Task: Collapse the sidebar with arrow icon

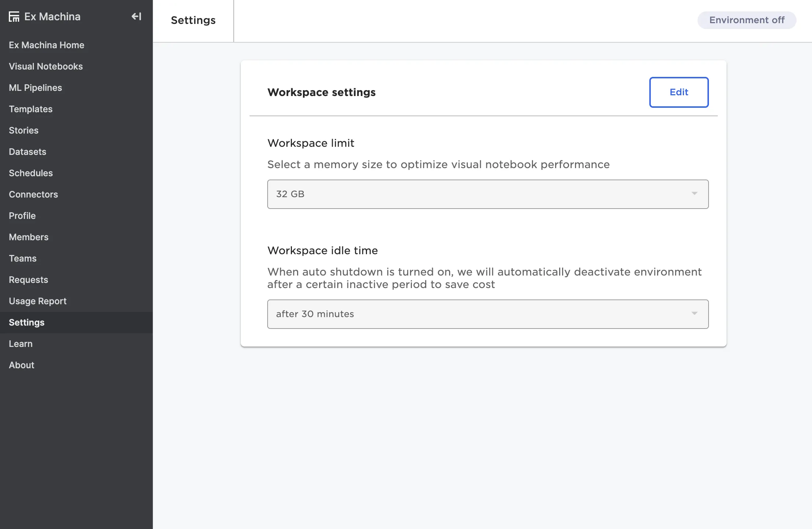Action: pyautogui.click(x=136, y=17)
